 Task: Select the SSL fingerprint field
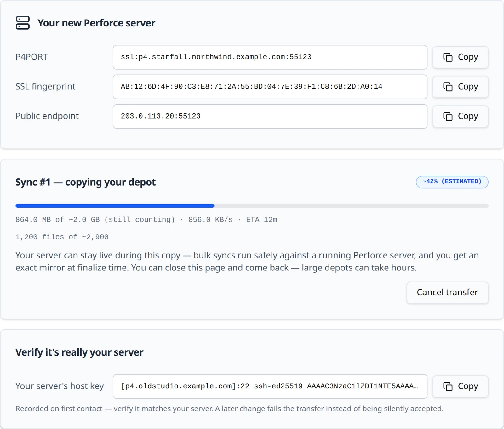(270, 87)
